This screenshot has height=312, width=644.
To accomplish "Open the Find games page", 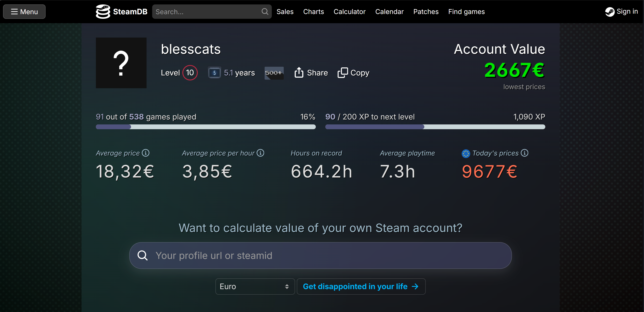I will pyautogui.click(x=466, y=12).
